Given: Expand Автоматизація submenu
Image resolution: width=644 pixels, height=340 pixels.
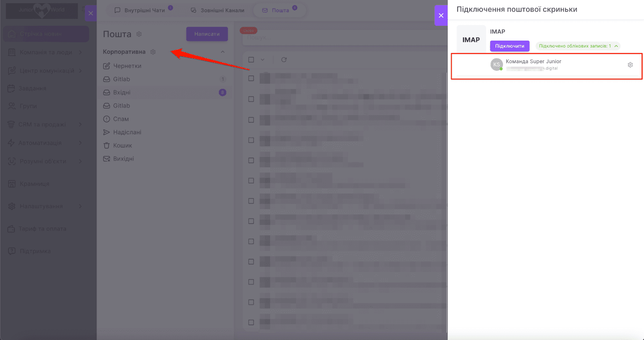Looking at the screenshot, I should [80, 143].
